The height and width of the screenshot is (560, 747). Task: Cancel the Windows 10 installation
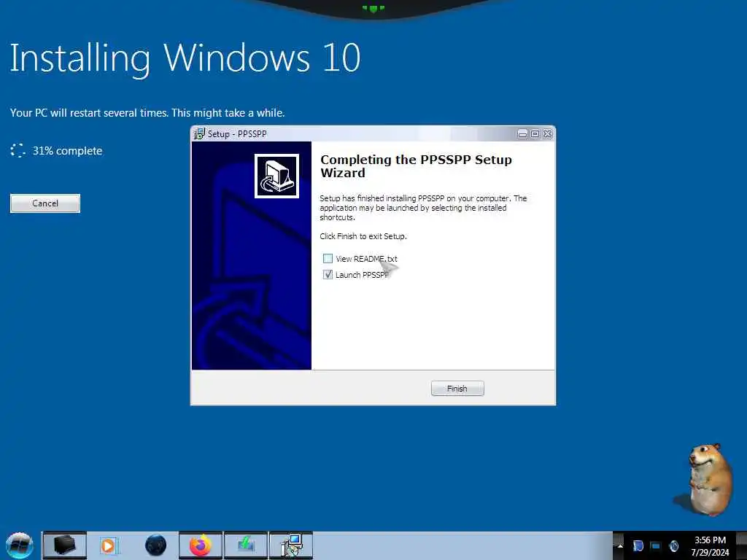coord(45,203)
